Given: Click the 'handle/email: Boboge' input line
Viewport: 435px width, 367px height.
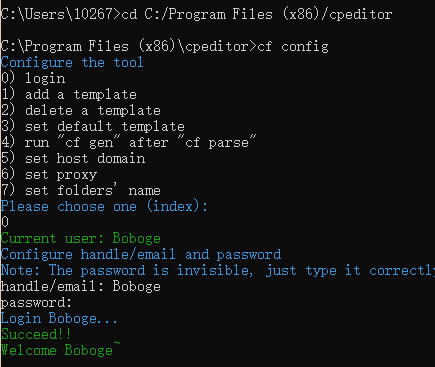Looking at the screenshot, I should (81, 286).
